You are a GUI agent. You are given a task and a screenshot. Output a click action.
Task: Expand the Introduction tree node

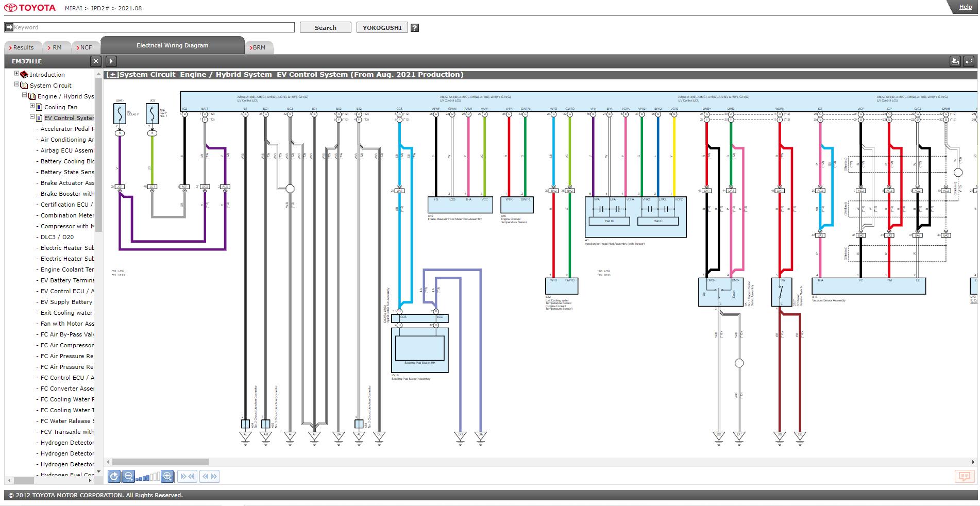tap(16, 74)
